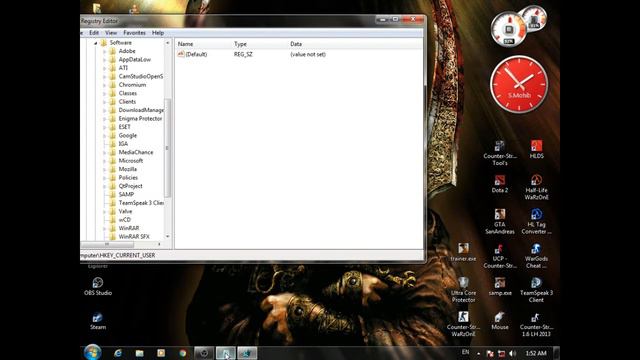Click the Windows Start button
This screenshot has height=360, width=640.
93,352
